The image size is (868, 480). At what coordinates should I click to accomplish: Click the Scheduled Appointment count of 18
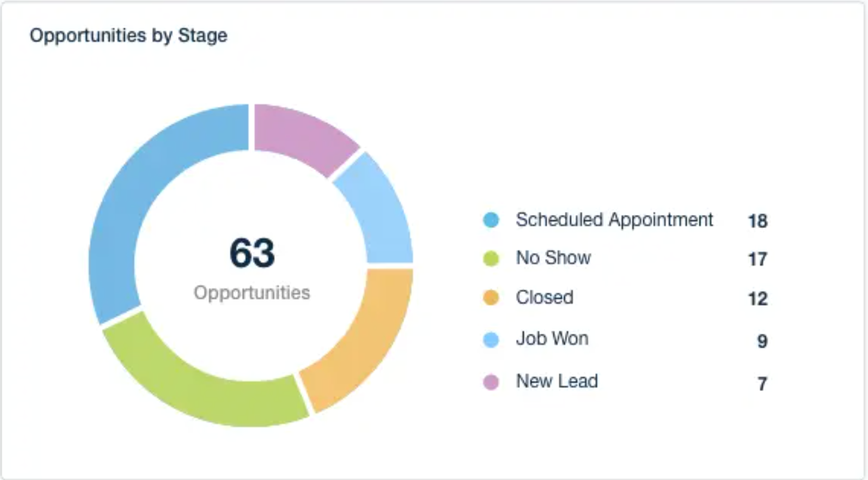(758, 221)
